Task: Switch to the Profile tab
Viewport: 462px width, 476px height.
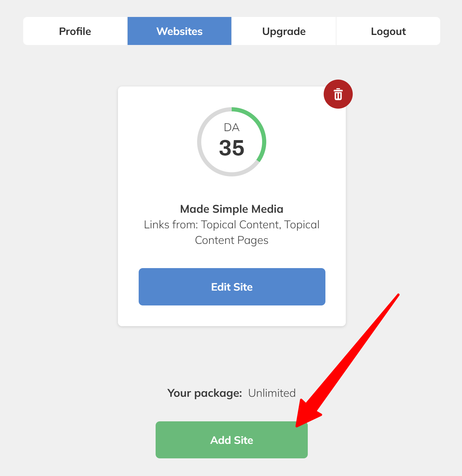Action: click(x=75, y=31)
